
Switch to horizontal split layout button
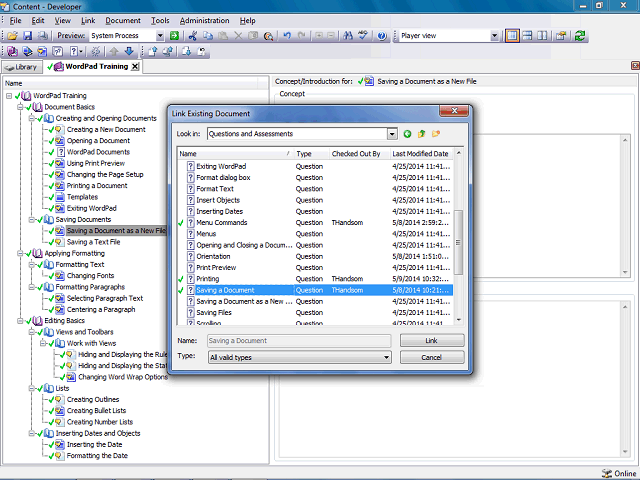[527, 36]
